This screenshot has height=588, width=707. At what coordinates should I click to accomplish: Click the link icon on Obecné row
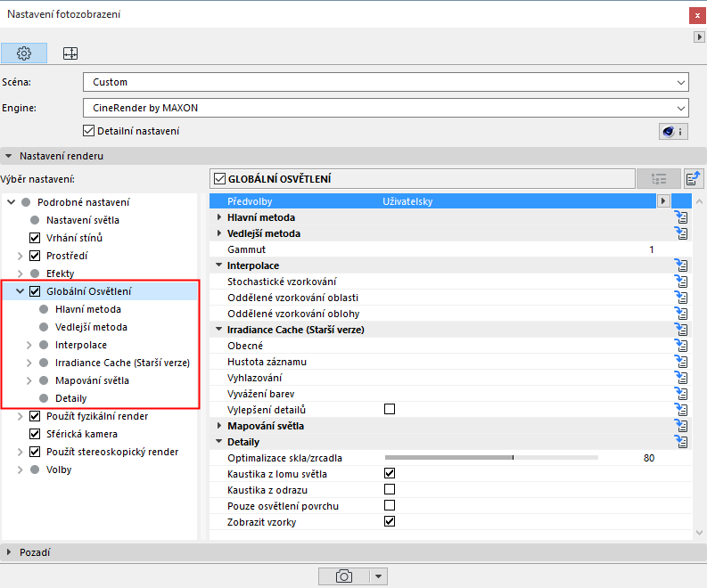point(681,346)
